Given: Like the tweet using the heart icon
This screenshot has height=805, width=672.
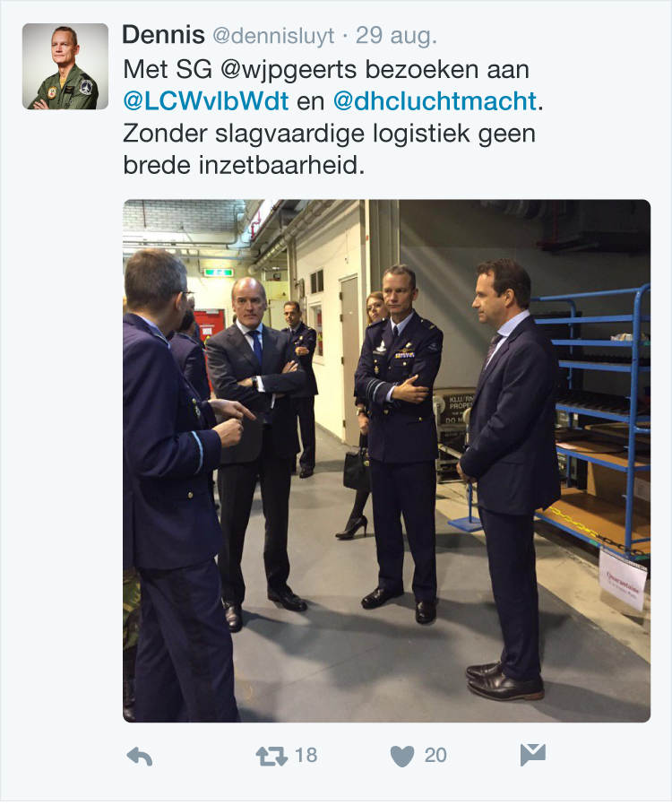Looking at the screenshot, I should click(402, 757).
